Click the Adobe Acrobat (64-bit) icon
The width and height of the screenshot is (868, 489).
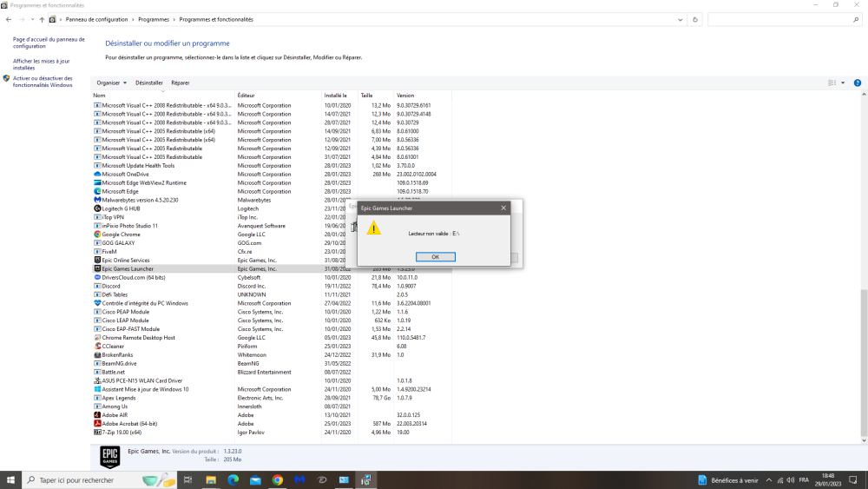pyautogui.click(x=97, y=424)
